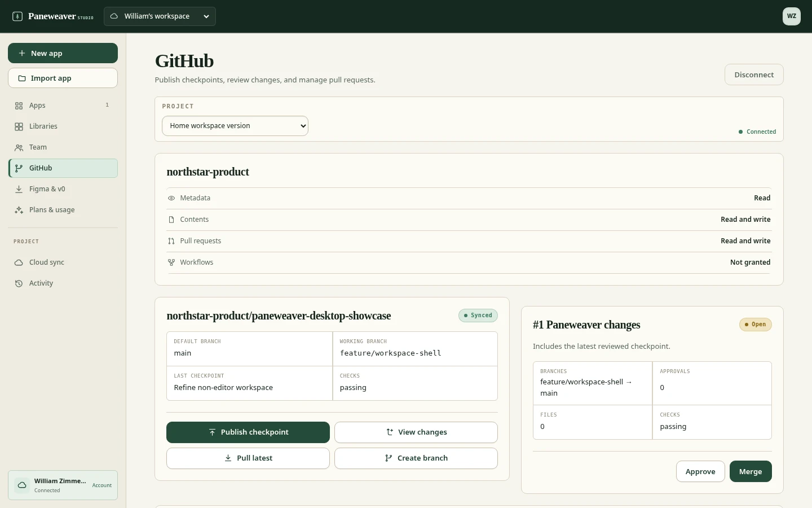
Task: Pull latest changes
Action: (x=248, y=458)
